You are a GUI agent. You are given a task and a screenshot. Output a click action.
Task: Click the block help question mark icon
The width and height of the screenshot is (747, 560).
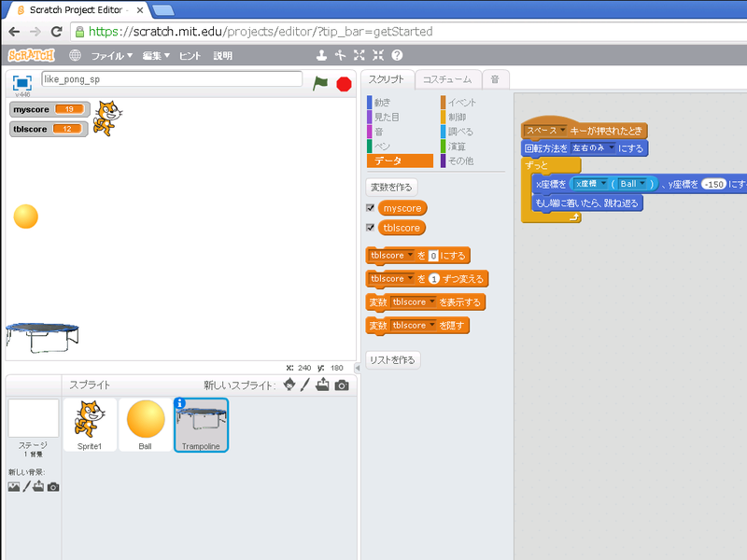click(x=397, y=56)
